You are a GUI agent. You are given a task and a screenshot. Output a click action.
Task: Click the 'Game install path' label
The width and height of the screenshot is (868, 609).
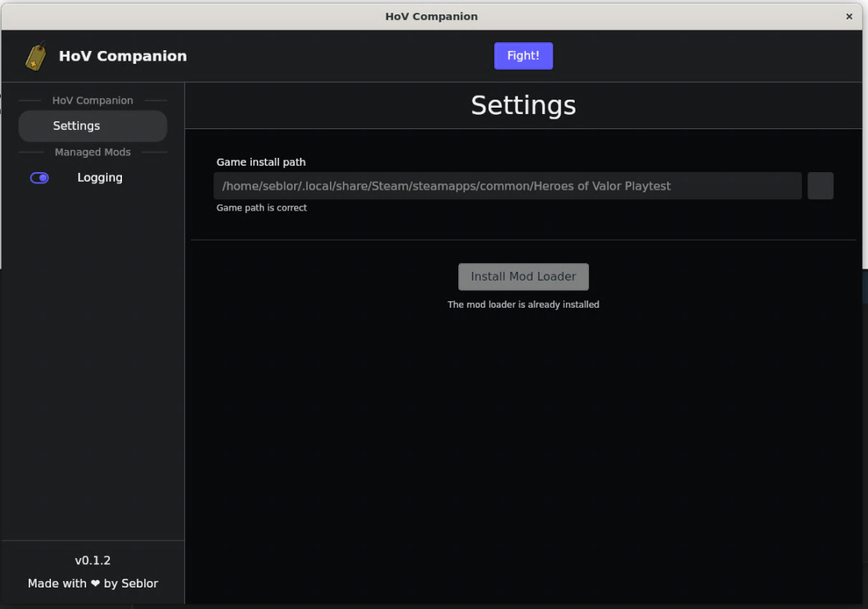click(261, 163)
